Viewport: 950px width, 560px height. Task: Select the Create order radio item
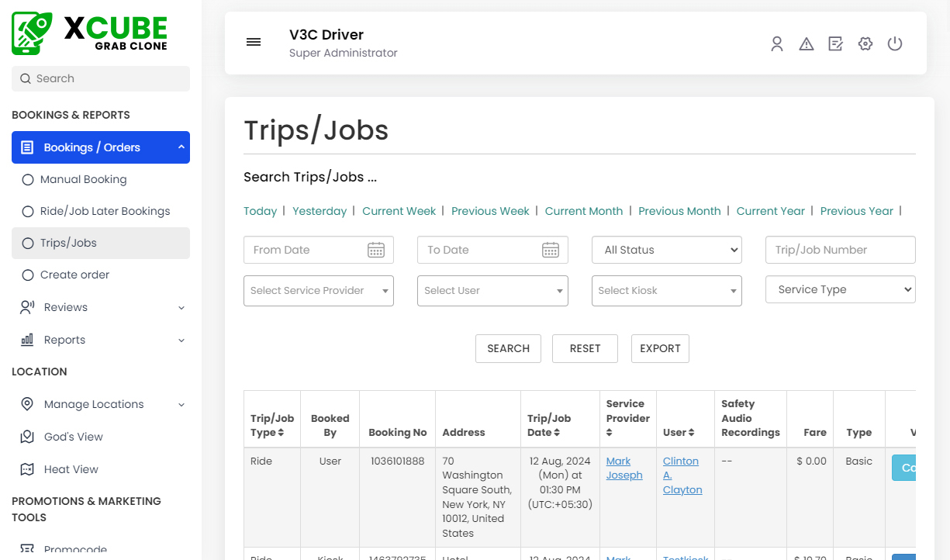click(74, 274)
